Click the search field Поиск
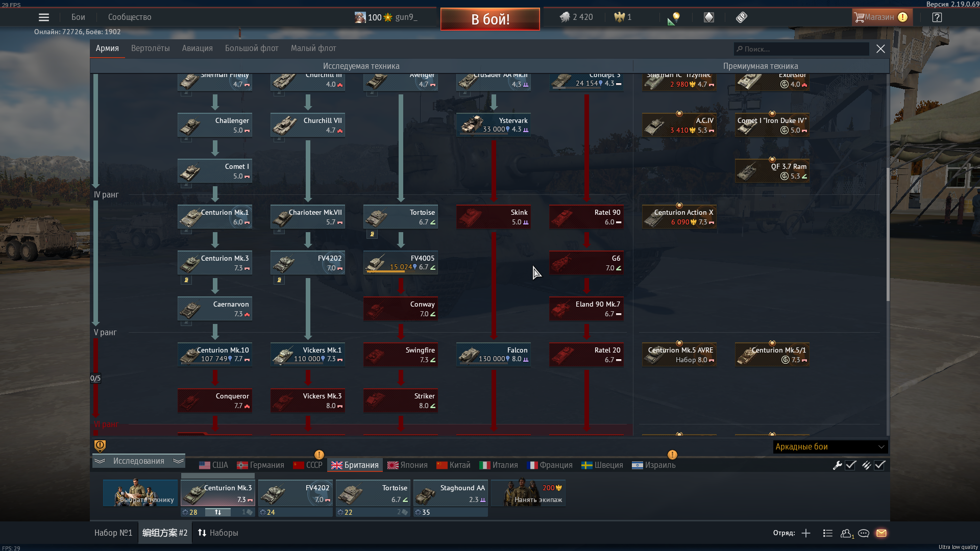 pos(801,49)
